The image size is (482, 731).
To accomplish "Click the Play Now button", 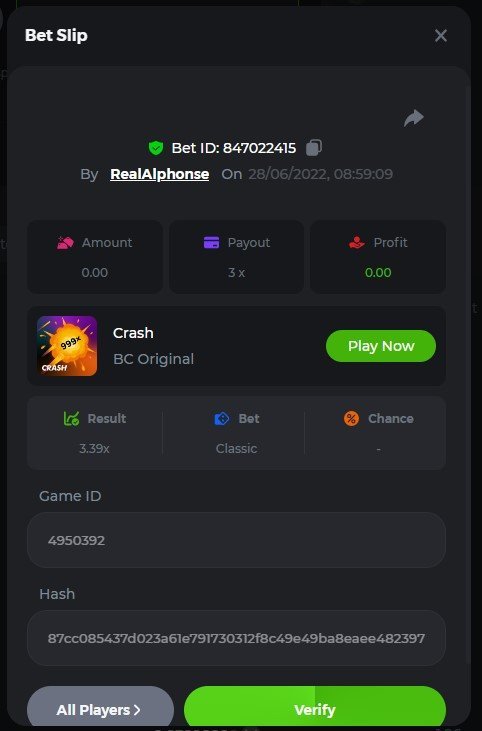I will tap(381, 346).
